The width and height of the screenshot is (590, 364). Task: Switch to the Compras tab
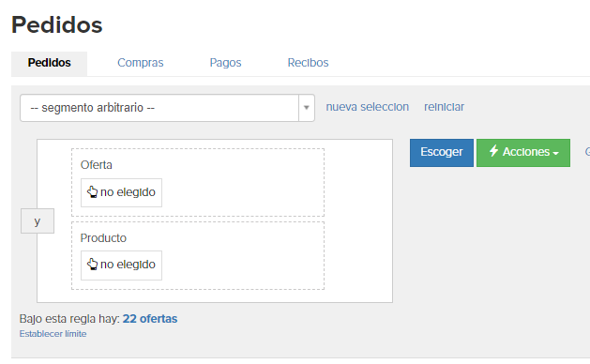pyautogui.click(x=141, y=63)
